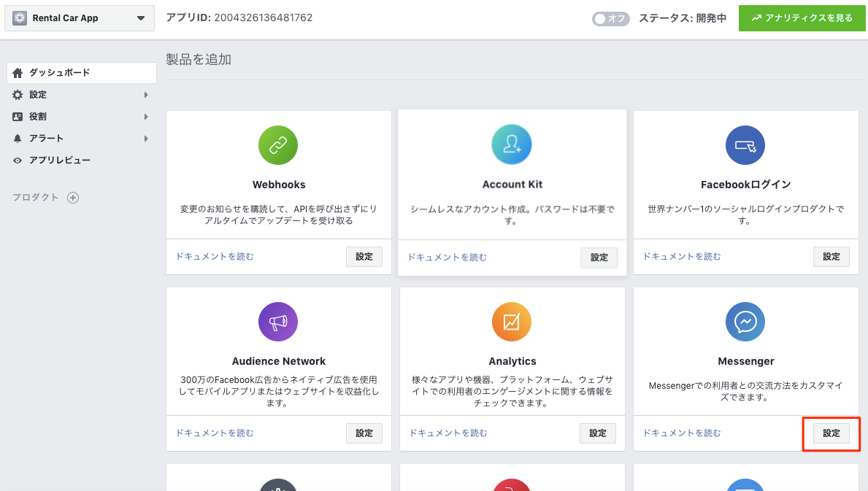Click the アラート bell icon

click(x=18, y=138)
